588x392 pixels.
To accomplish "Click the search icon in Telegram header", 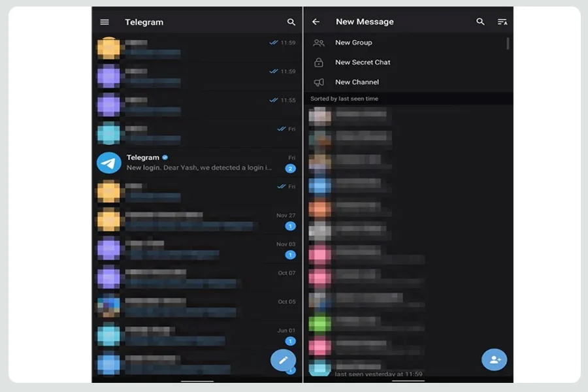I will (291, 22).
